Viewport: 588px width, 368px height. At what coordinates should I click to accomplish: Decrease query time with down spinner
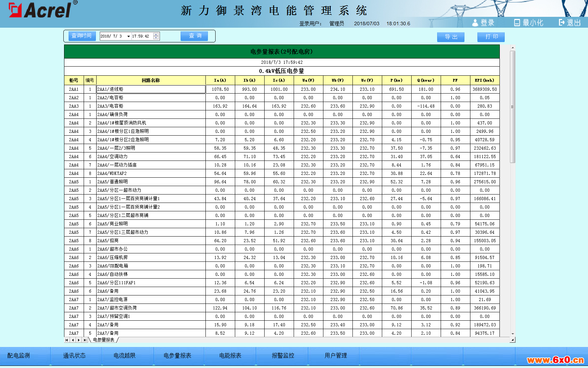click(x=156, y=38)
